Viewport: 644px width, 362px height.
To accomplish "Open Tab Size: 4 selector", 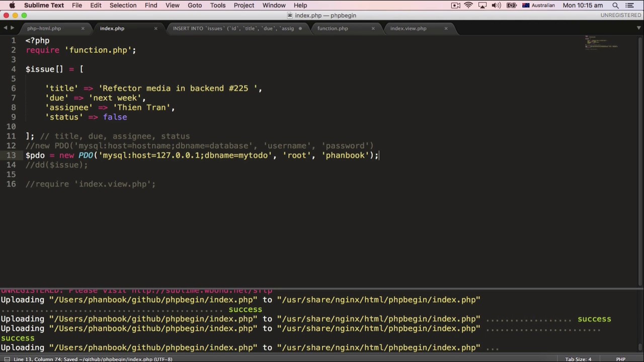I will [x=578, y=359].
